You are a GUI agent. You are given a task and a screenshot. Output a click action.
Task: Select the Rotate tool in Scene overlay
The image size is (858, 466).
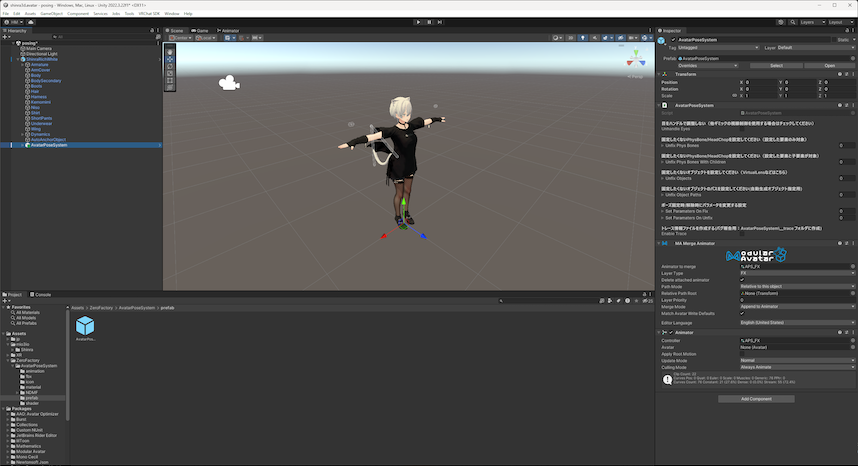tap(170, 65)
